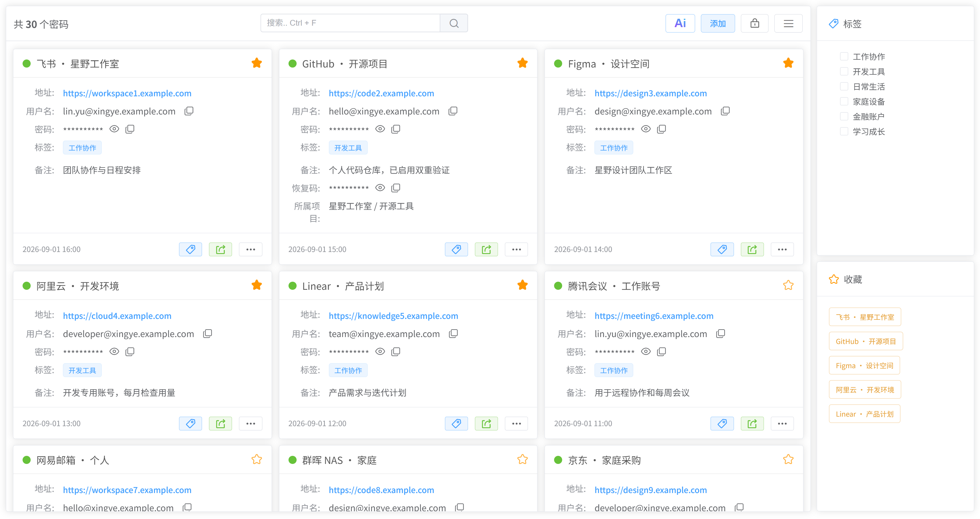Focus the 搜索 input field
The image size is (980, 519).
350,23
